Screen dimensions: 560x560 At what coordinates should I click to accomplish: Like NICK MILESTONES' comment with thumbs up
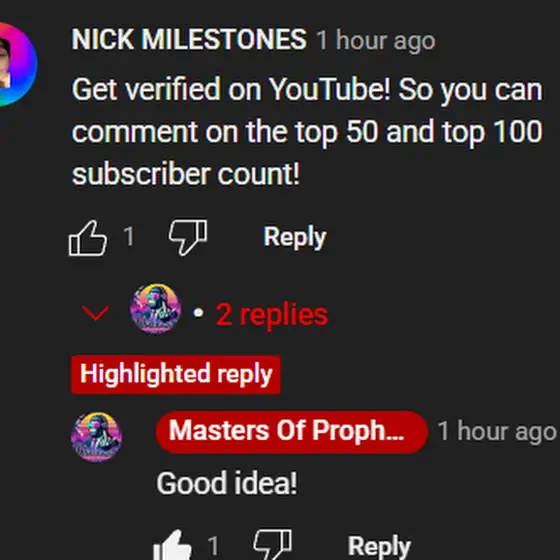tap(88, 238)
